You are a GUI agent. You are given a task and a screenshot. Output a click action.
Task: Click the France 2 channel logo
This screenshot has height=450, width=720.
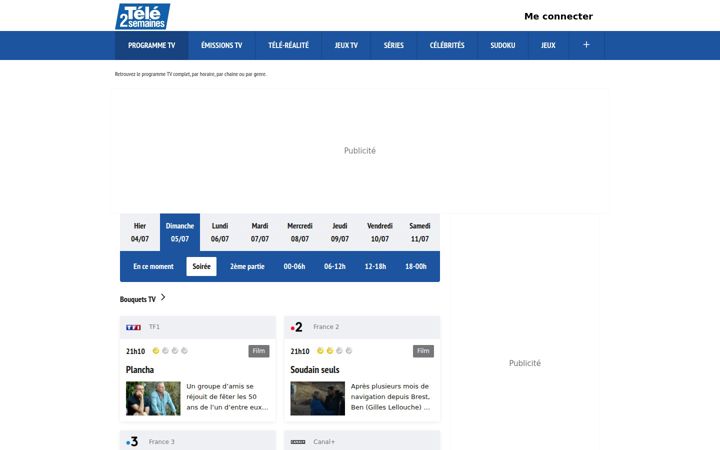(x=297, y=327)
